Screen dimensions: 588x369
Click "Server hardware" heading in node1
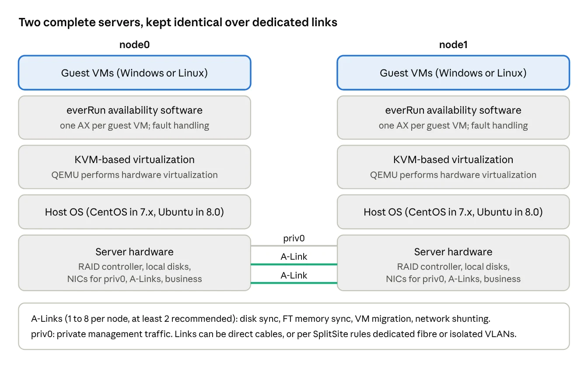pos(453,252)
